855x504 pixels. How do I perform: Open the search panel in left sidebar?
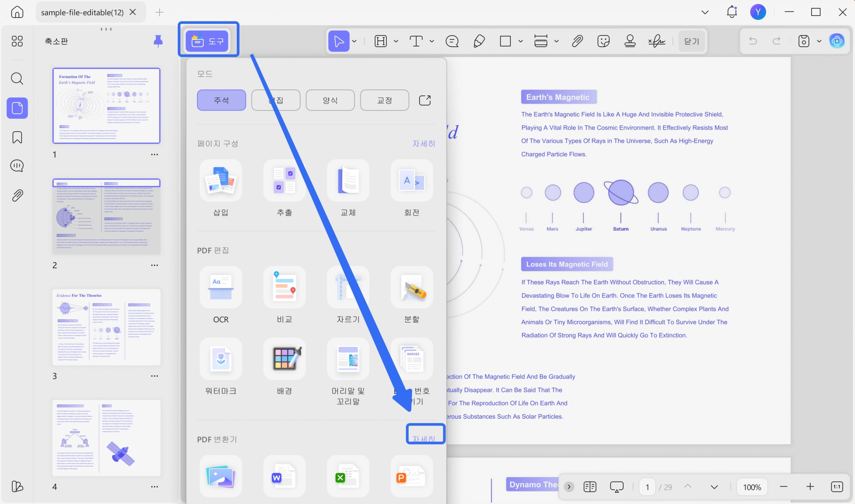[x=17, y=78]
